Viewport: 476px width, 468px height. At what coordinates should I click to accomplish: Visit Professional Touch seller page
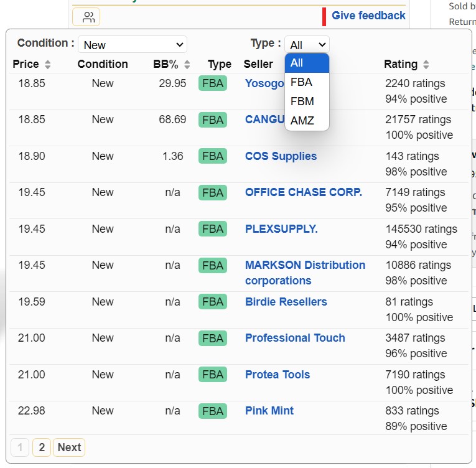(295, 338)
